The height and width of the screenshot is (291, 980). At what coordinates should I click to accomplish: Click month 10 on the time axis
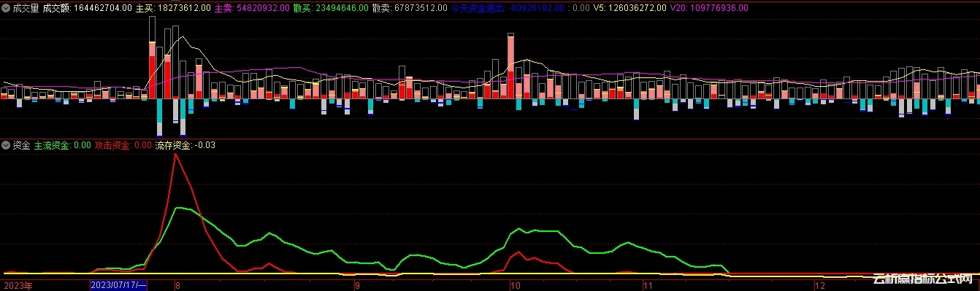point(516,286)
